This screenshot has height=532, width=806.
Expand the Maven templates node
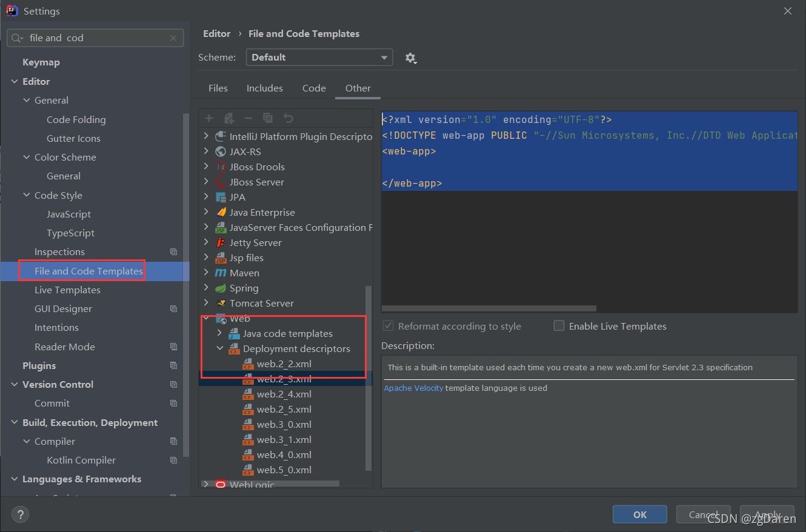(206, 273)
